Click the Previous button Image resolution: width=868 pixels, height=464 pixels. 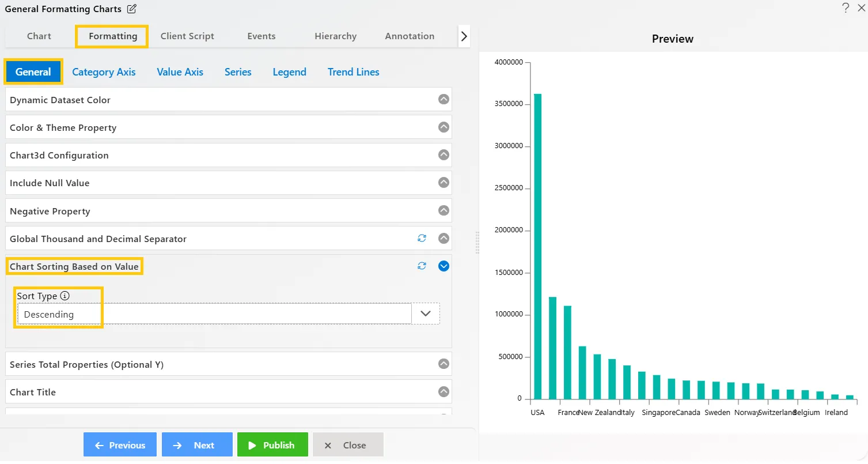click(120, 445)
